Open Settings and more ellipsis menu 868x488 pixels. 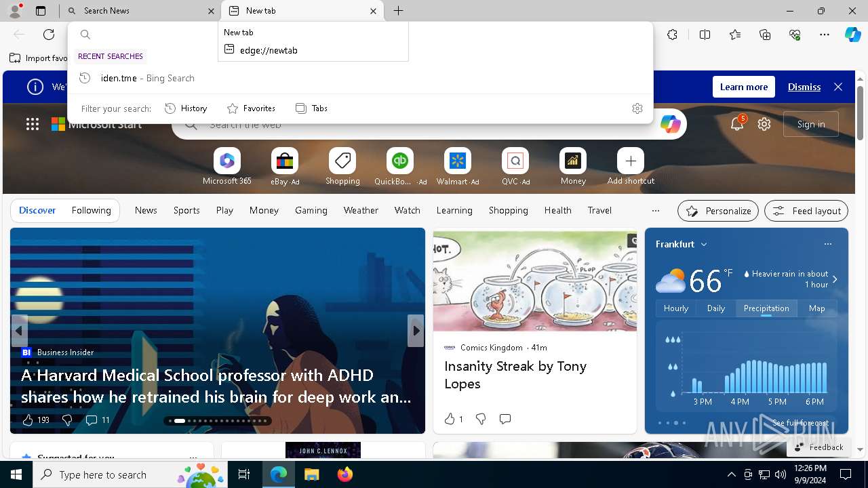coord(825,35)
